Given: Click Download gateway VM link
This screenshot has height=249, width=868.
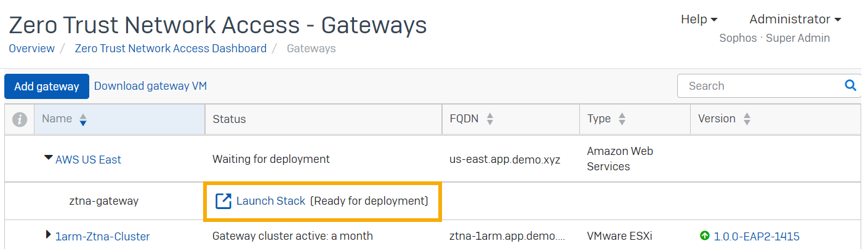Looking at the screenshot, I should 150,86.
